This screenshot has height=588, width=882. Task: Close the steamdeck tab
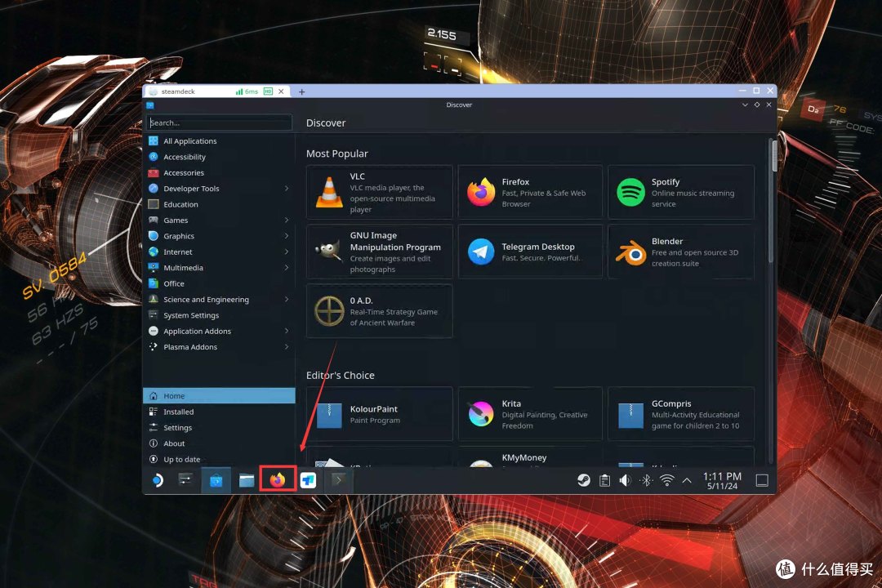281,91
